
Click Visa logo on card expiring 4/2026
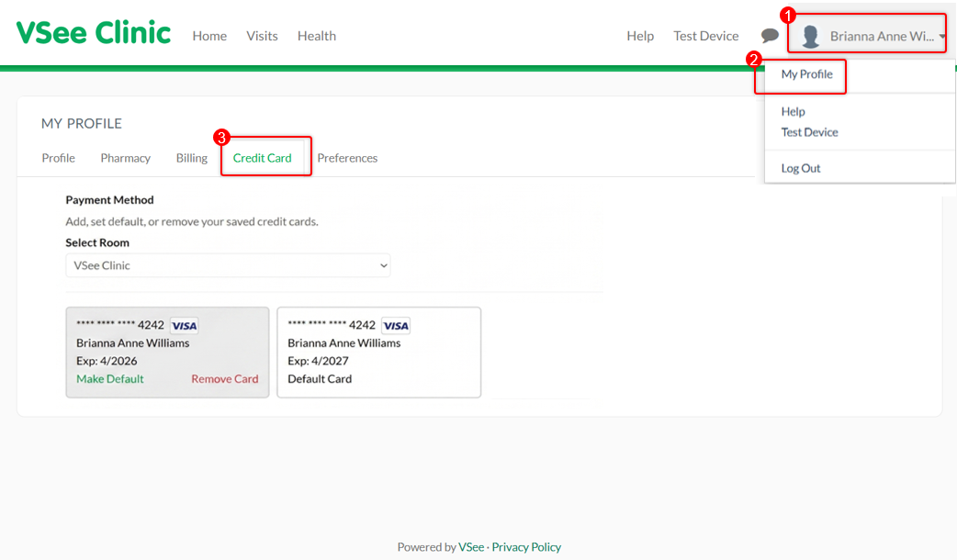pyautogui.click(x=185, y=326)
